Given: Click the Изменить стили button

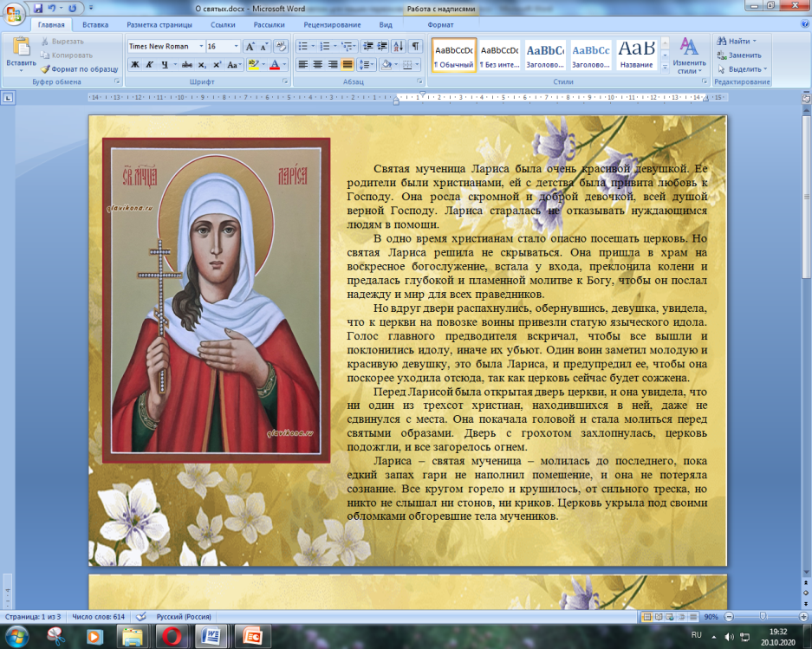Looking at the screenshot, I should pyautogui.click(x=689, y=55).
